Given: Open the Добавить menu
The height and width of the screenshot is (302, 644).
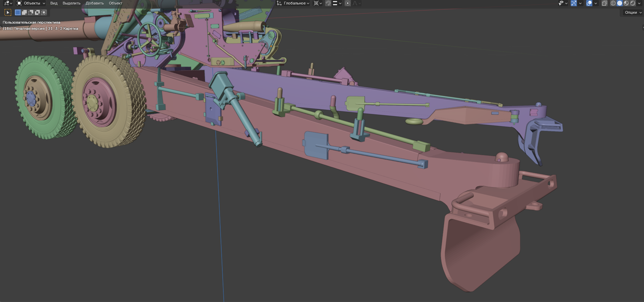Looking at the screenshot, I should point(95,3).
